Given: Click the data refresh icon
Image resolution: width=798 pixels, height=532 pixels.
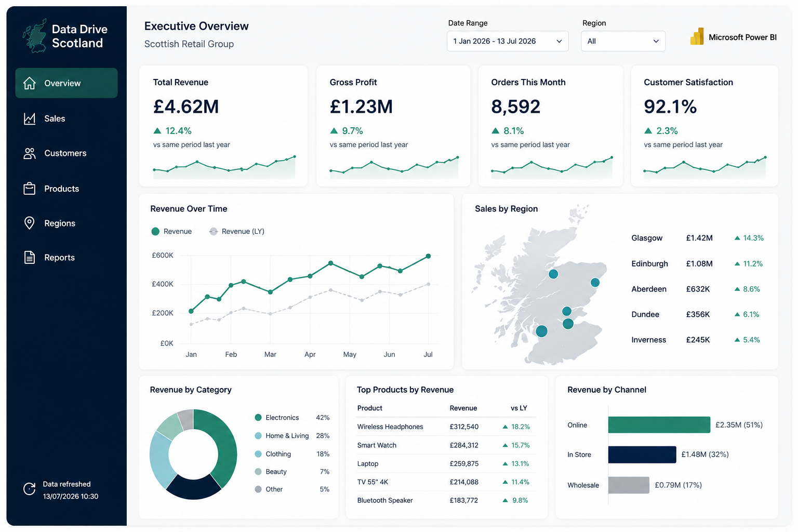Looking at the screenshot, I should tap(30, 489).
